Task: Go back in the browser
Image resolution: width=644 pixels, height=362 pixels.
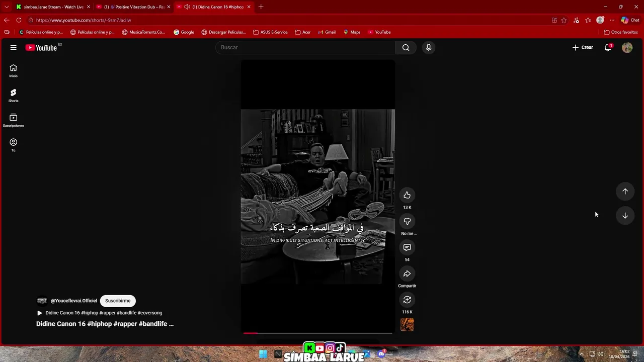Action: pyautogui.click(x=7, y=20)
